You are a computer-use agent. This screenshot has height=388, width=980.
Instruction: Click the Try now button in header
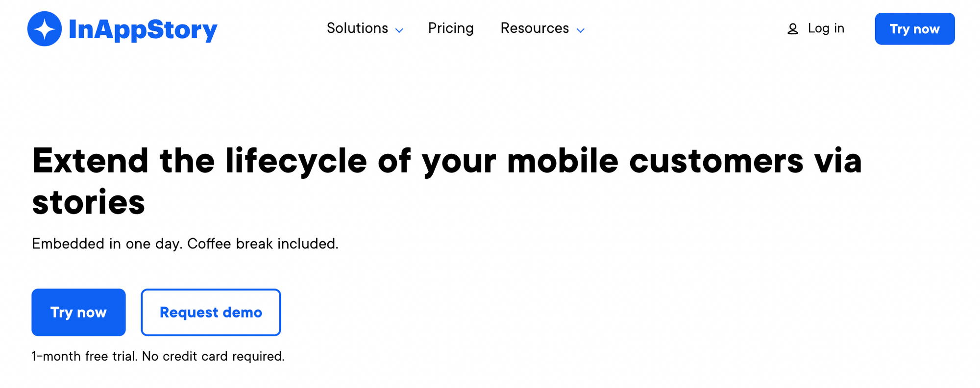click(x=914, y=29)
